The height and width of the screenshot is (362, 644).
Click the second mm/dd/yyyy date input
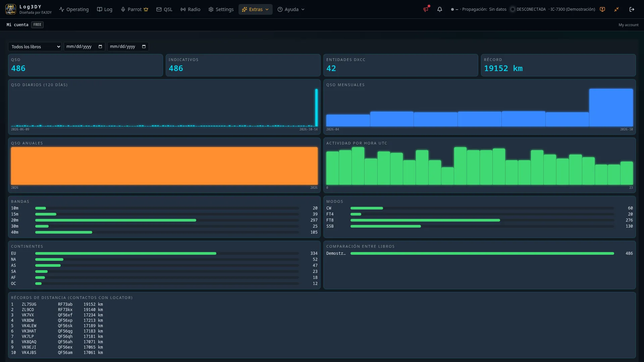pyautogui.click(x=128, y=47)
